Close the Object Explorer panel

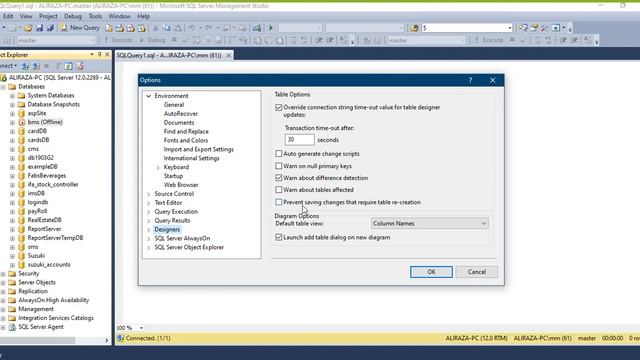click(107, 54)
